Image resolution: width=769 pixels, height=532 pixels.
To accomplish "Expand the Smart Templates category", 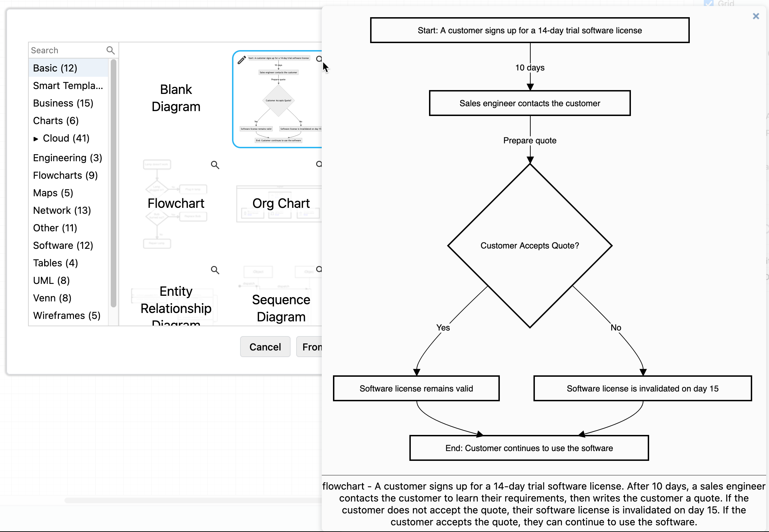I will [68, 85].
